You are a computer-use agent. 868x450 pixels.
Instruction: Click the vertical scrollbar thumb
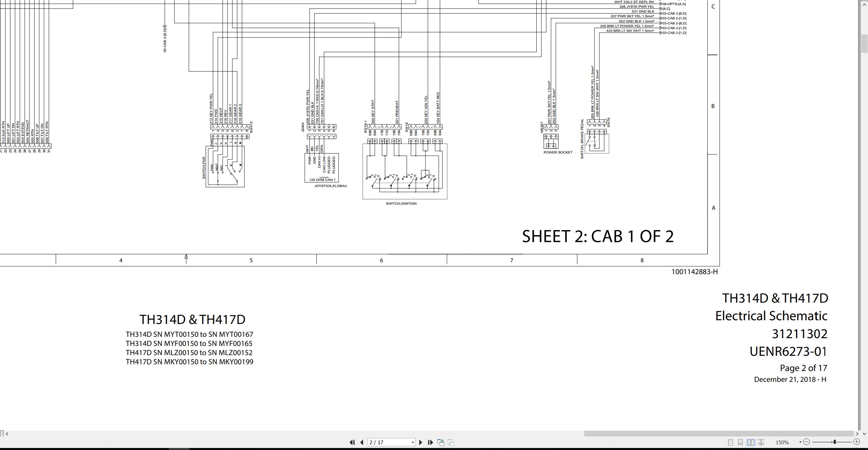pyautogui.click(x=864, y=43)
